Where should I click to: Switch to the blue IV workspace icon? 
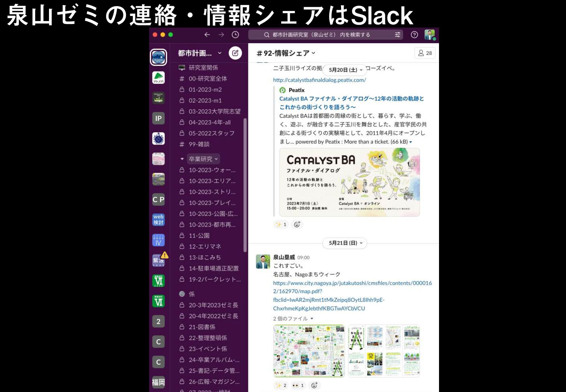pyautogui.click(x=159, y=240)
